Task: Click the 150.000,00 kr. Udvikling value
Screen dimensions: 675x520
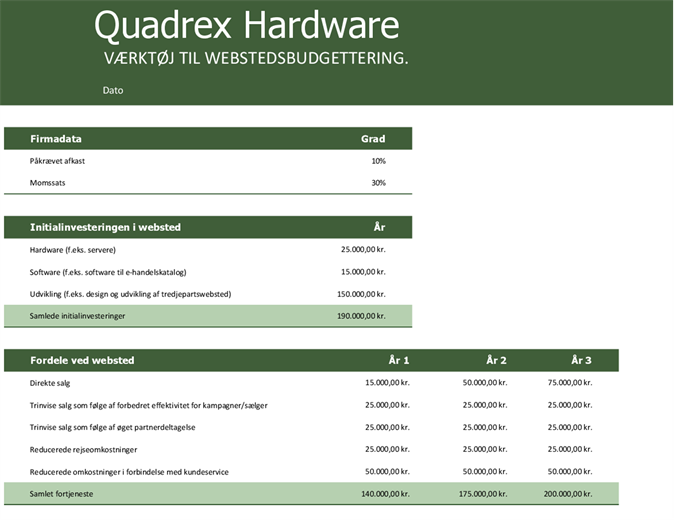Action: pyautogui.click(x=361, y=294)
